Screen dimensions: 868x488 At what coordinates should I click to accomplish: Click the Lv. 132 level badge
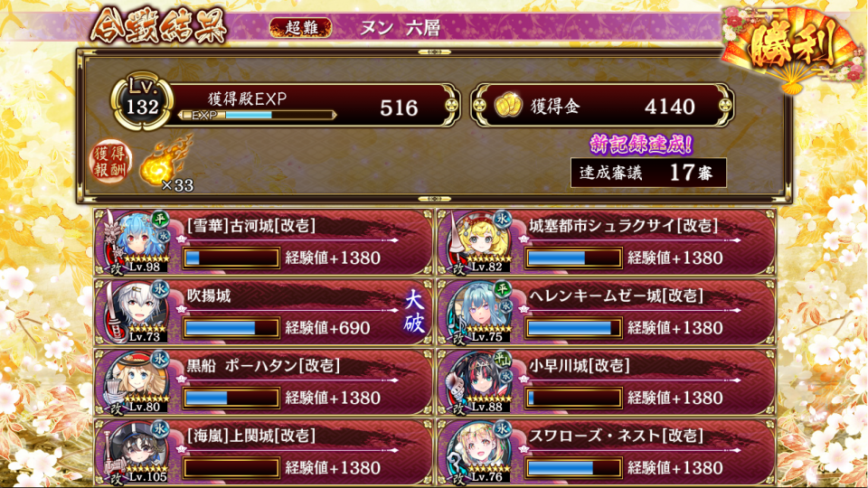pos(142,101)
